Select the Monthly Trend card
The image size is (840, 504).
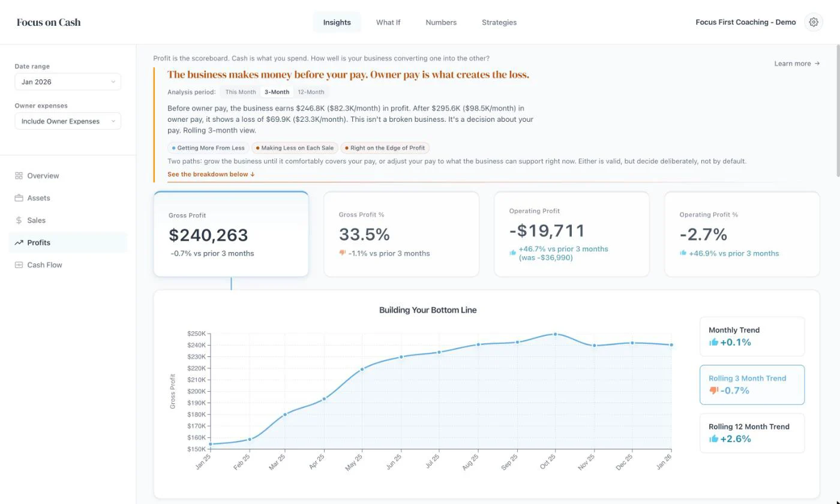click(x=752, y=337)
